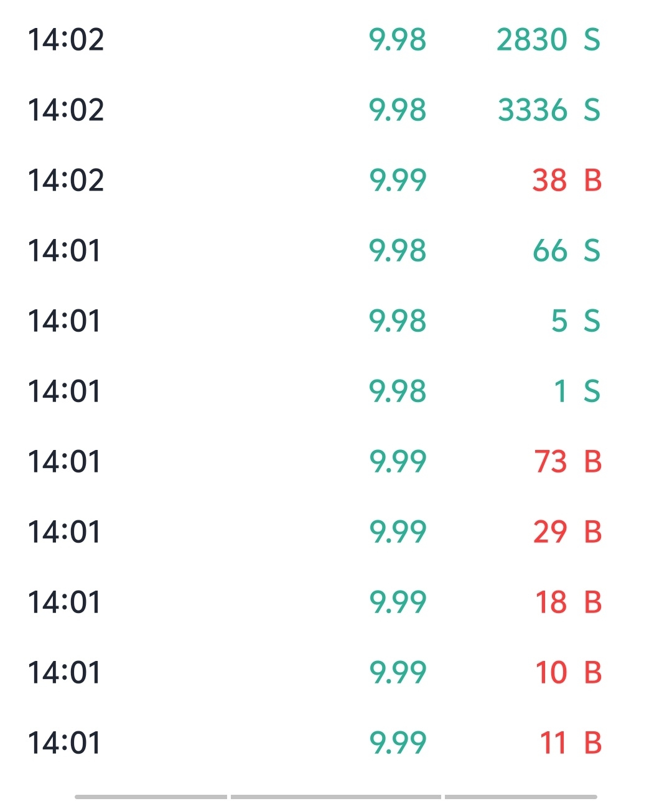672x801 pixels.
Task: Click the 14:02 time beside 3336 S
Action: tap(66, 110)
